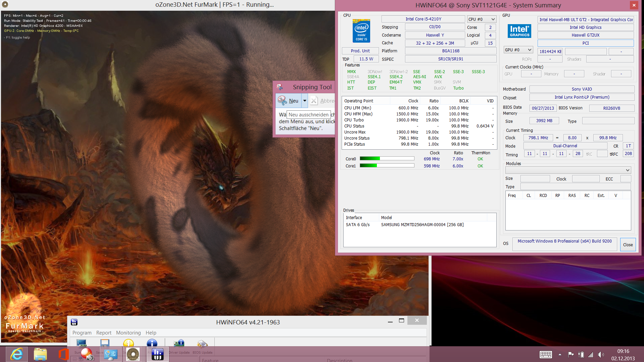Click the F1: toggle help text in FurMark
Screen dimensions: 644x362
pyautogui.click(x=17, y=38)
